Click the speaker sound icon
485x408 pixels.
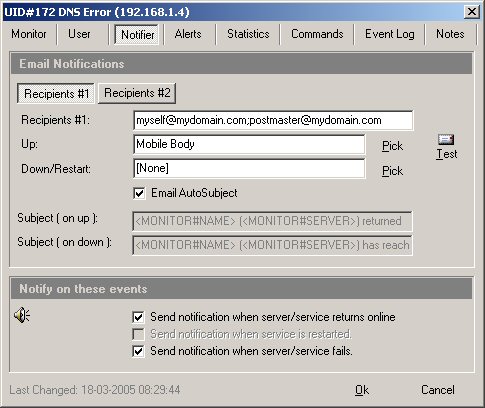coord(22,315)
